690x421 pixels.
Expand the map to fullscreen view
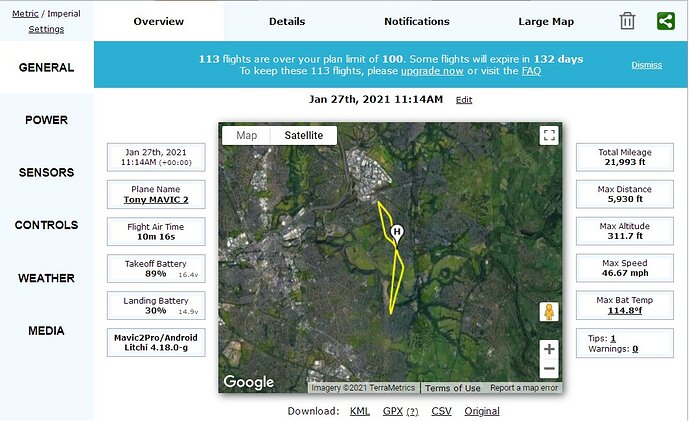point(549,135)
